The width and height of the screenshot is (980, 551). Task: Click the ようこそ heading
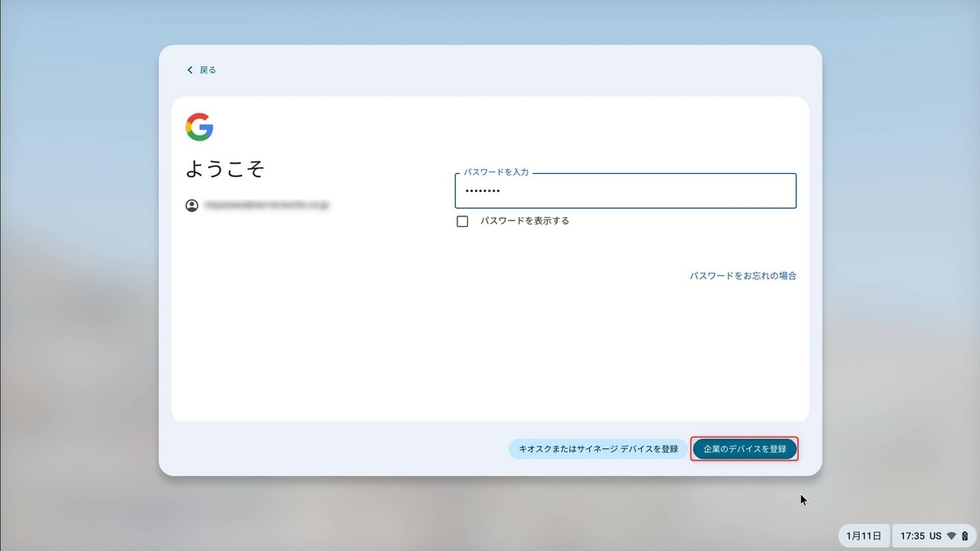[225, 169]
